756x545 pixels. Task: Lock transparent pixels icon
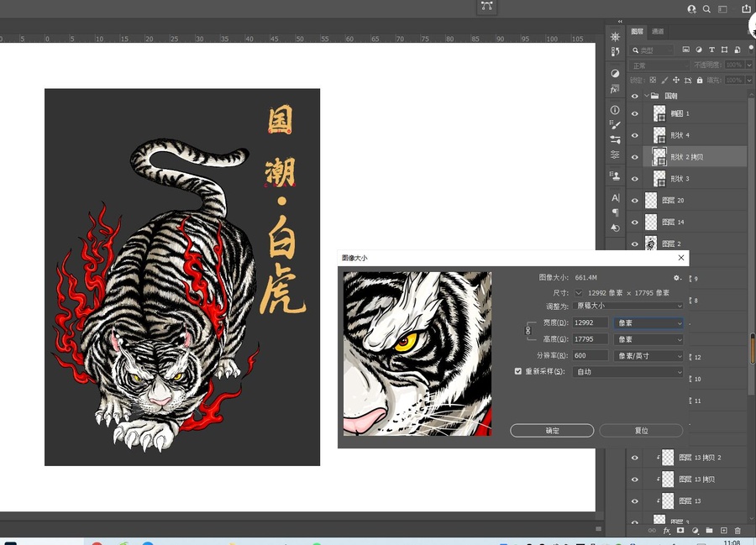click(653, 80)
